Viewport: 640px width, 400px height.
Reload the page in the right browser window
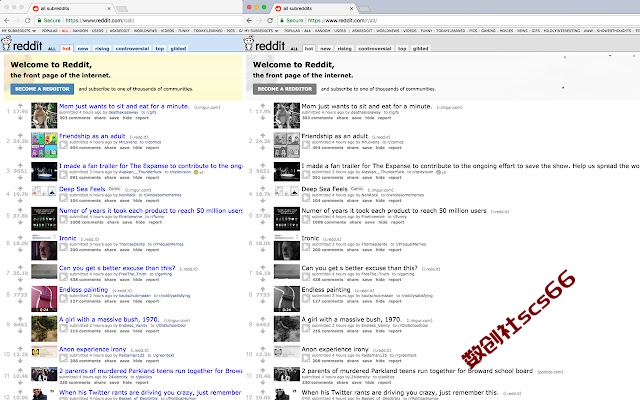pos(270,20)
